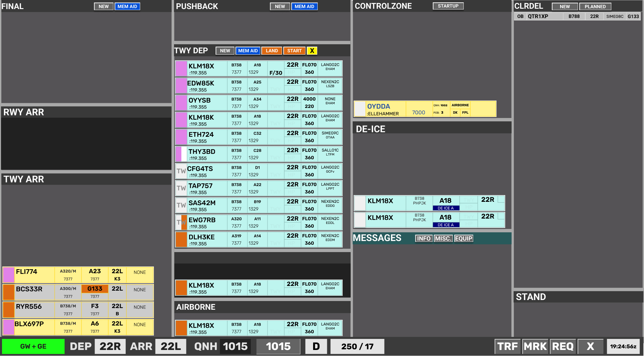Toggle the ATIS letter D button
This screenshot has height=356, width=644.
point(316,346)
